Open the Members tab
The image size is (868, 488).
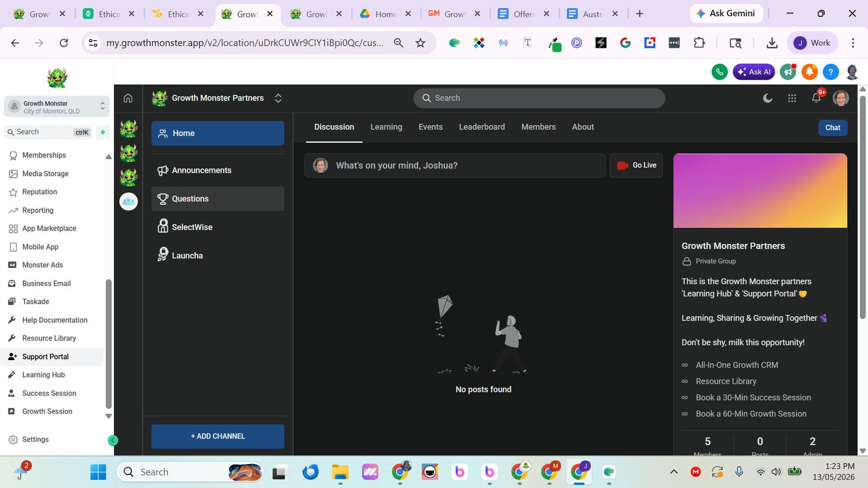click(539, 127)
